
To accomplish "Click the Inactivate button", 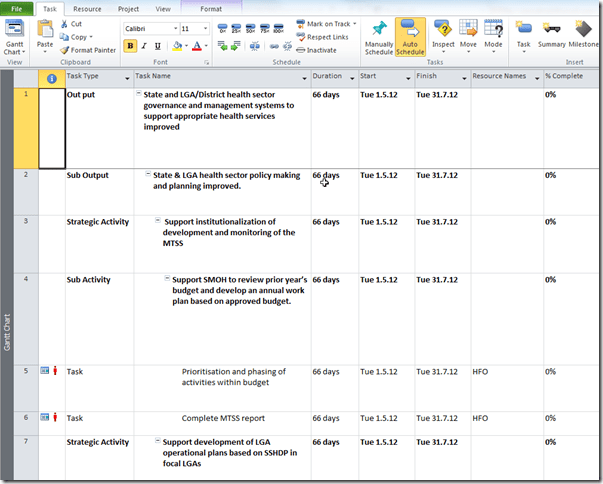I will [320, 49].
